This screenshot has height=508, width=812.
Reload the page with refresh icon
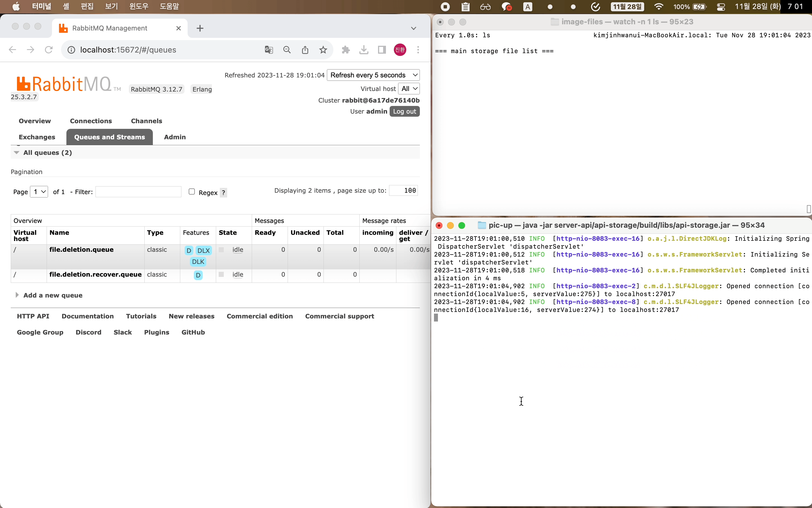click(x=49, y=50)
